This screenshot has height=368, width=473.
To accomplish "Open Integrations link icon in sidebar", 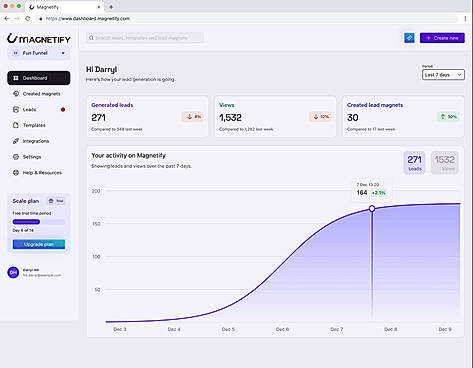I will 16,141.
